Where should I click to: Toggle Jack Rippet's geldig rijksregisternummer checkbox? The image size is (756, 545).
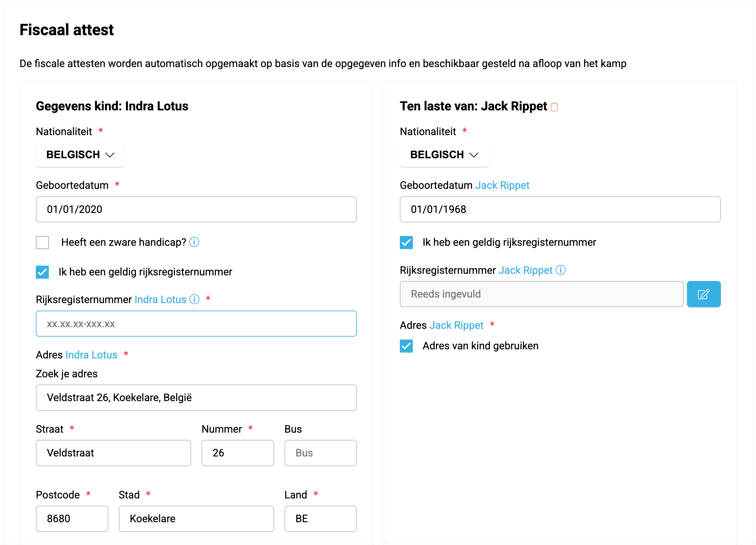tap(406, 242)
